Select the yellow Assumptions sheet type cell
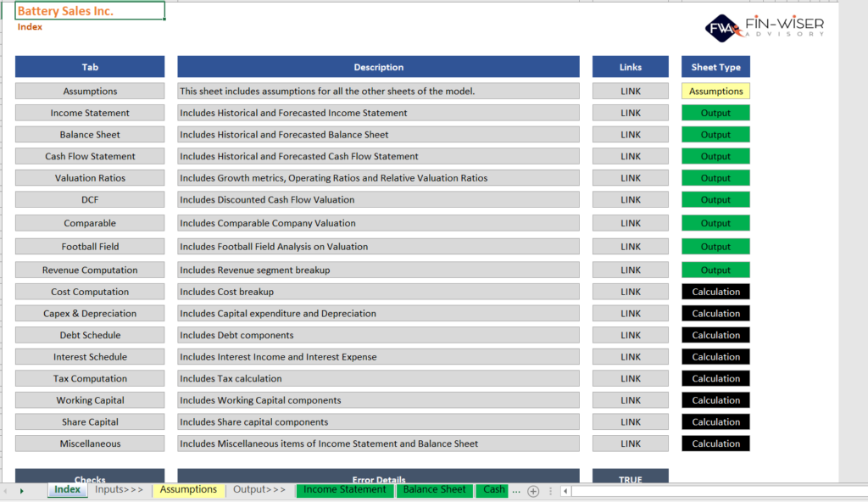Image resolution: width=868 pixels, height=502 pixels. pos(715,92)
